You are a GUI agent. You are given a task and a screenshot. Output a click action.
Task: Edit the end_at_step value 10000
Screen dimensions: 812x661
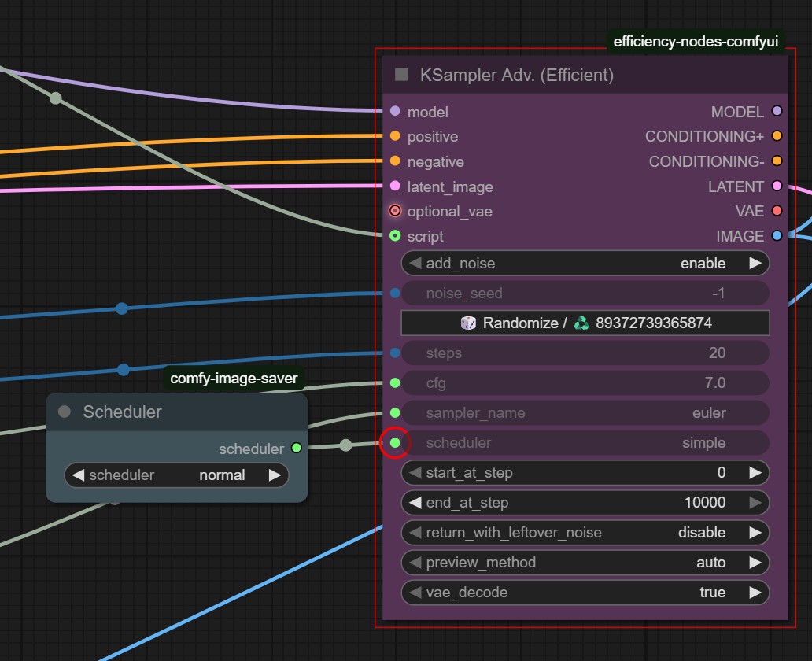pos(705,503)
